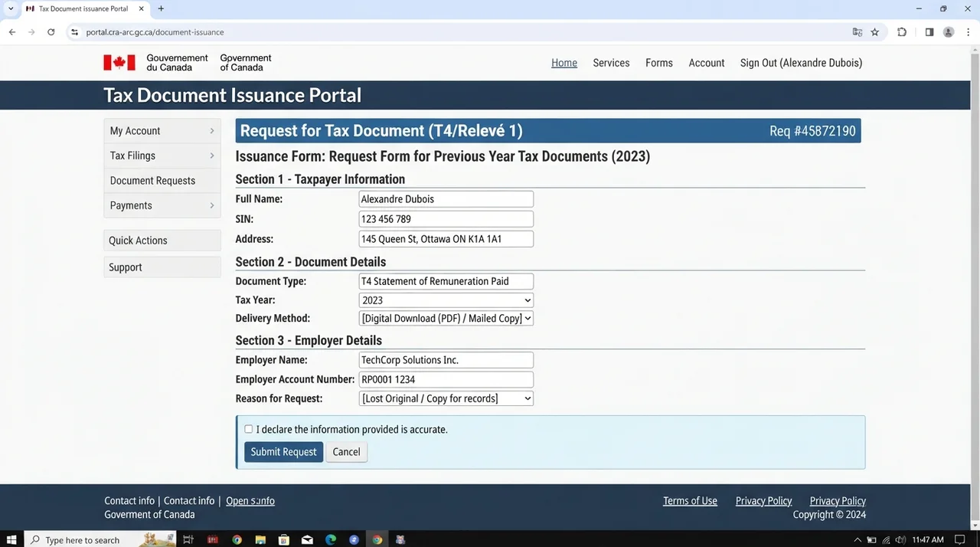Go to Forms in the top navigation
Viewport: 980px width, 547px height.
point(659,63)
